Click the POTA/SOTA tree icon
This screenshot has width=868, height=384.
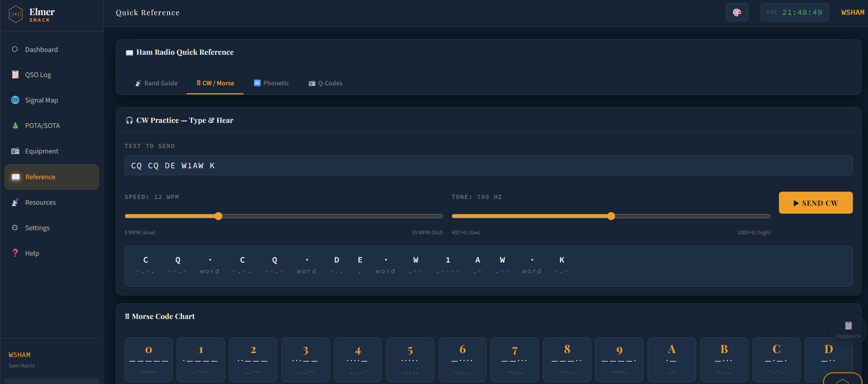(15, 126)
